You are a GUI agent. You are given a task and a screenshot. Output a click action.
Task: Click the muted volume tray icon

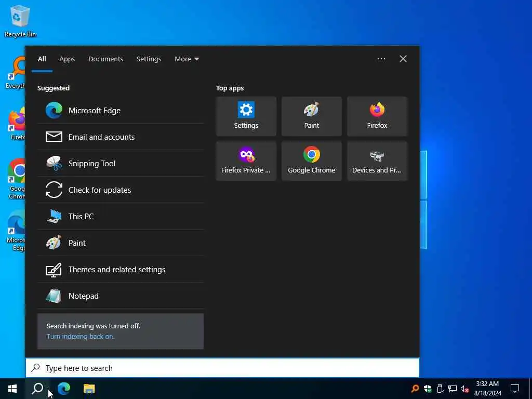coord(465,389)
